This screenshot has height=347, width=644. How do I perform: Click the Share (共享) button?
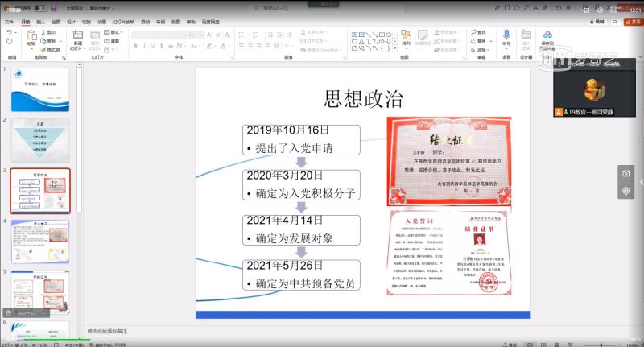(633, 22)
